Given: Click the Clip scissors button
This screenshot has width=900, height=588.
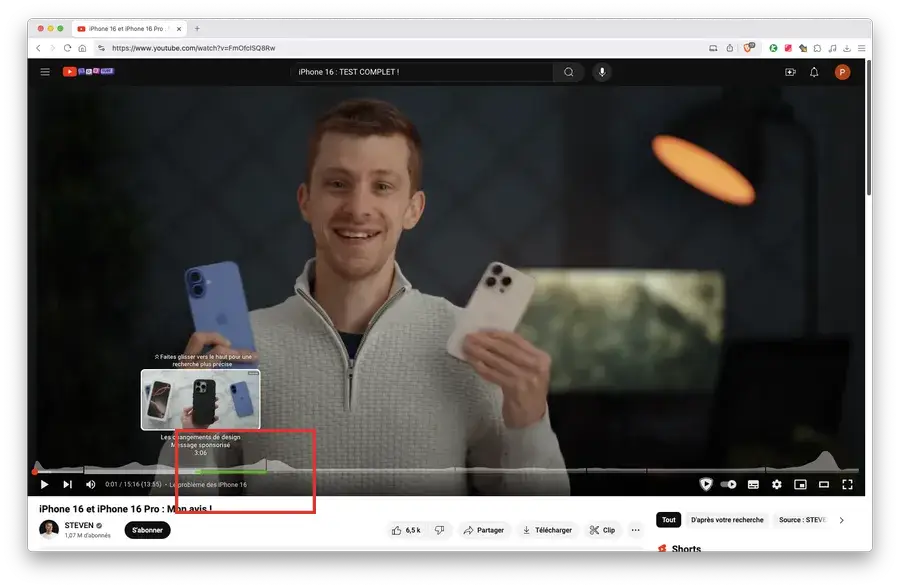Looking at the screenshot, I should [602, 530].
